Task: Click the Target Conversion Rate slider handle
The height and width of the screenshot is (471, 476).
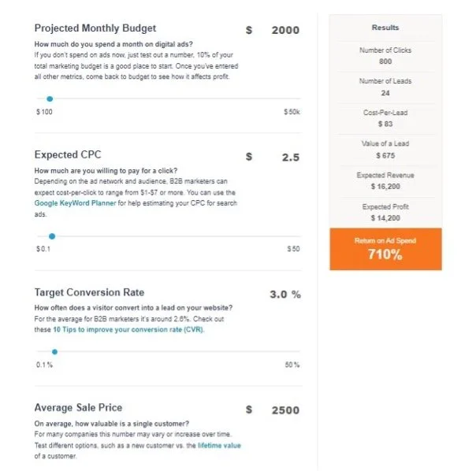Action: tap(54, 352)
